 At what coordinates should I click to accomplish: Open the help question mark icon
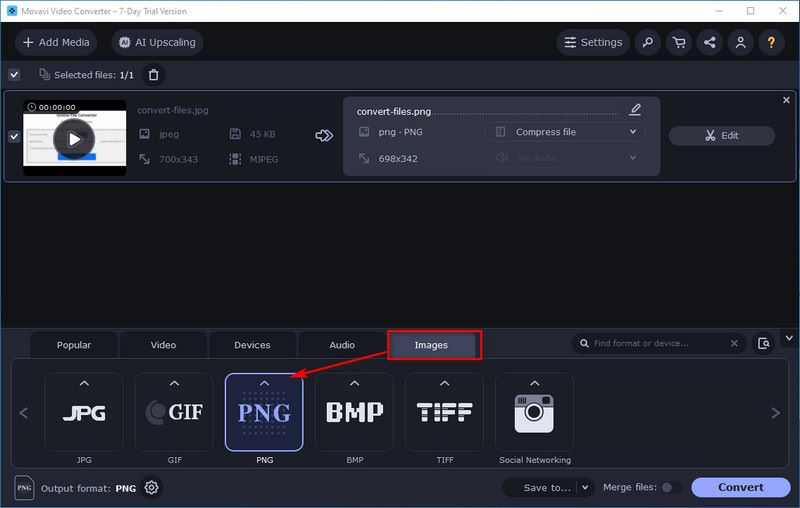coord(771,42)
